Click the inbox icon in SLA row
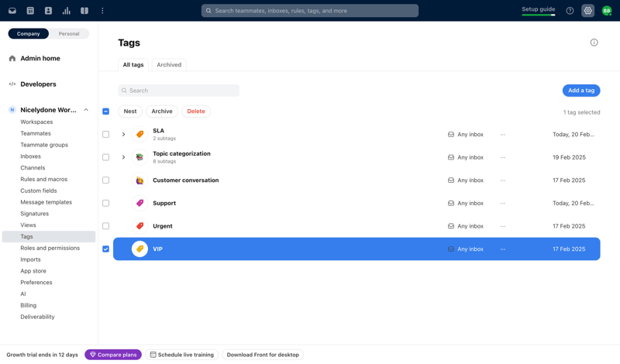 tap(451, 135)
